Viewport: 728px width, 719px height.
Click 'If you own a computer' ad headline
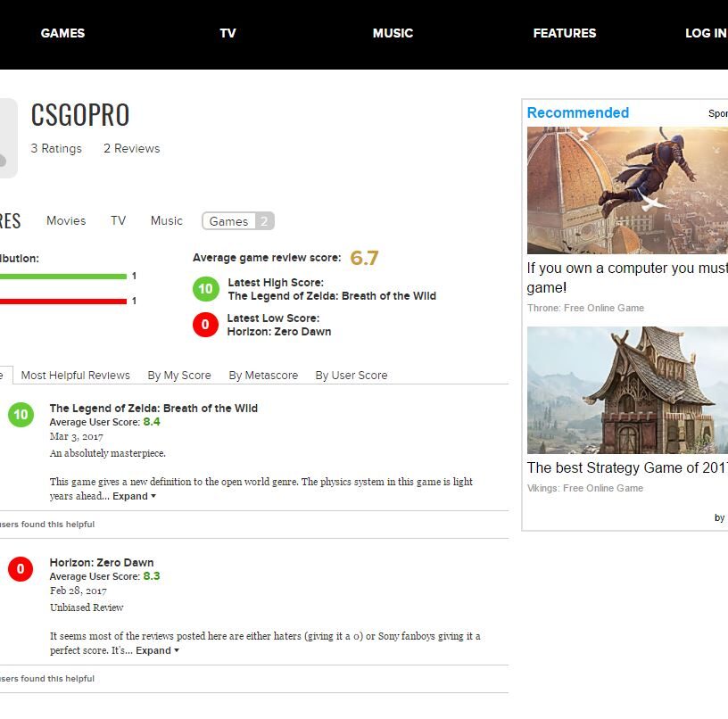627,277
